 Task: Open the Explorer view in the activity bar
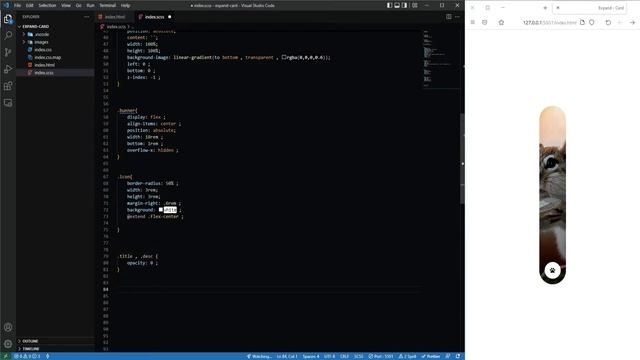(8, 19)
